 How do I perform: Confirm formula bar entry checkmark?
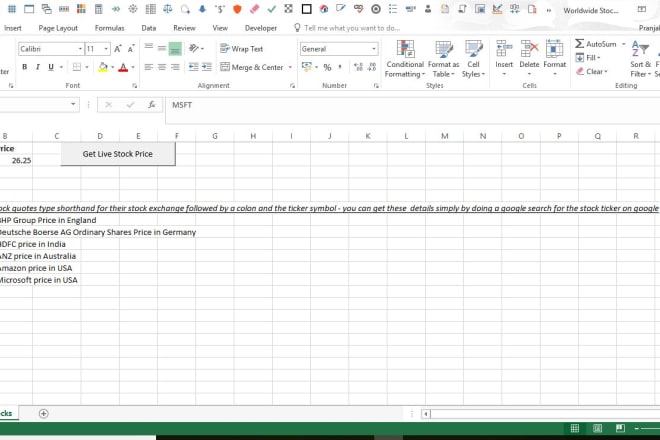[x=130, y=105]
